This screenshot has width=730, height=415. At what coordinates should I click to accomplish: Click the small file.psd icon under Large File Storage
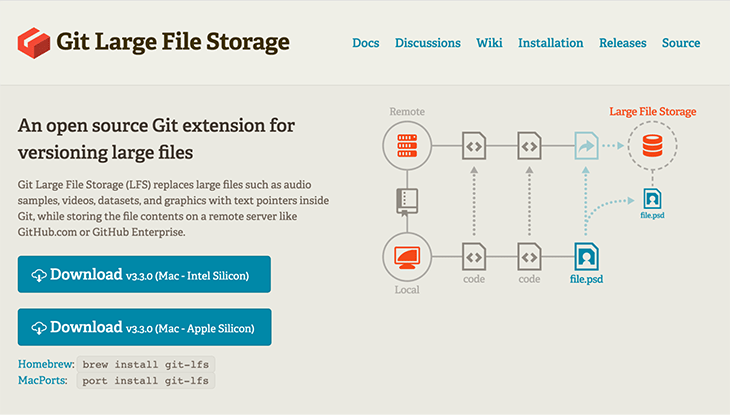[x=652, y=199]
